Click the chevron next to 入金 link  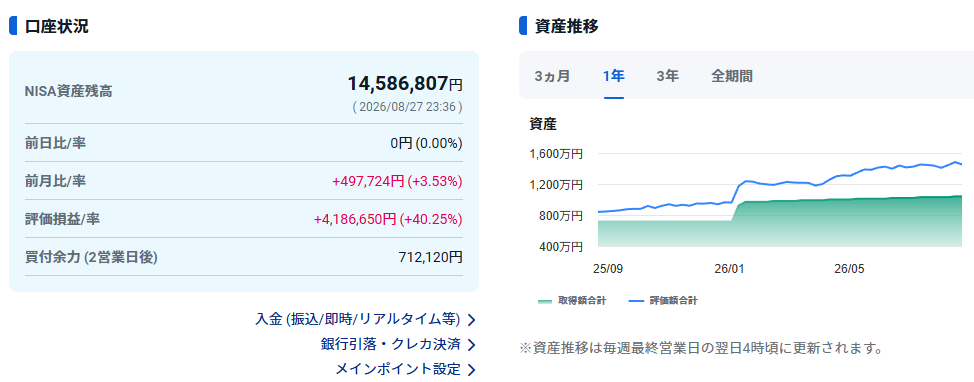(471, 320)
